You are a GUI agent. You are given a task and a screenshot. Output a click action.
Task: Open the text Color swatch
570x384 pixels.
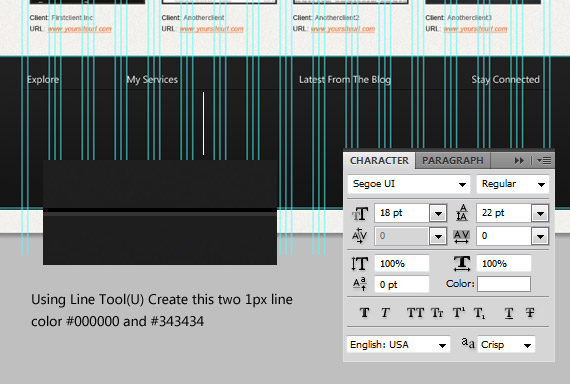tap(504, 284)
